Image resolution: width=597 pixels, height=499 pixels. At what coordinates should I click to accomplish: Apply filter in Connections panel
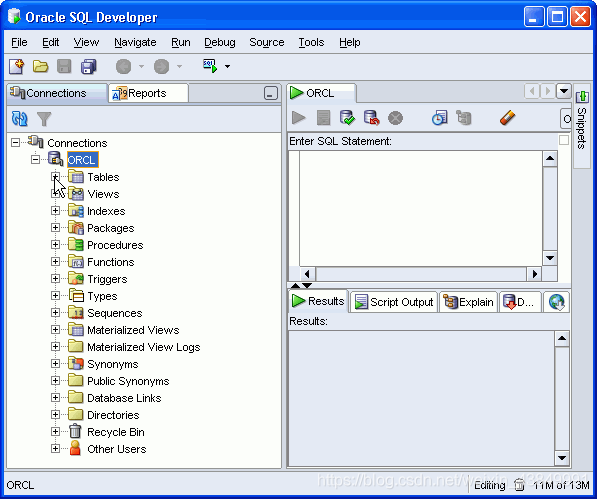(44, 119)
